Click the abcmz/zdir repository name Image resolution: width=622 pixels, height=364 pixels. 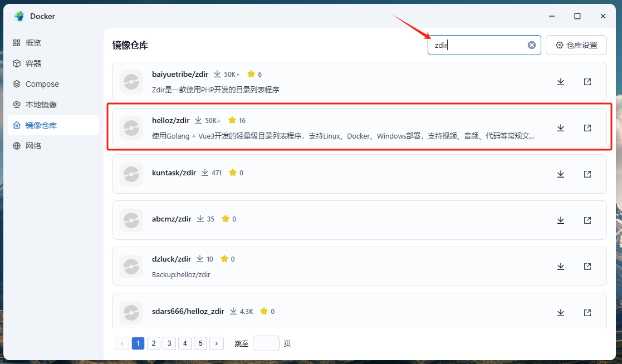[x=172, y=219]
